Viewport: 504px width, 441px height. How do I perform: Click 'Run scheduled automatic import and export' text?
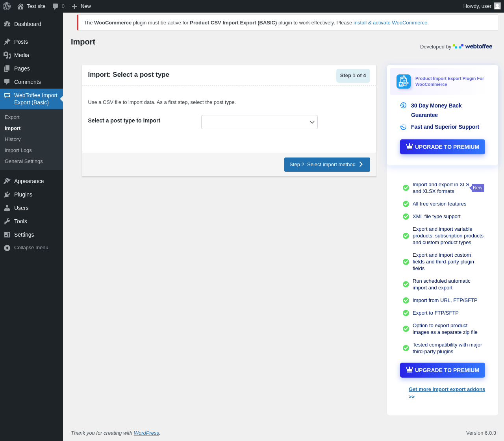click(441, 284)
